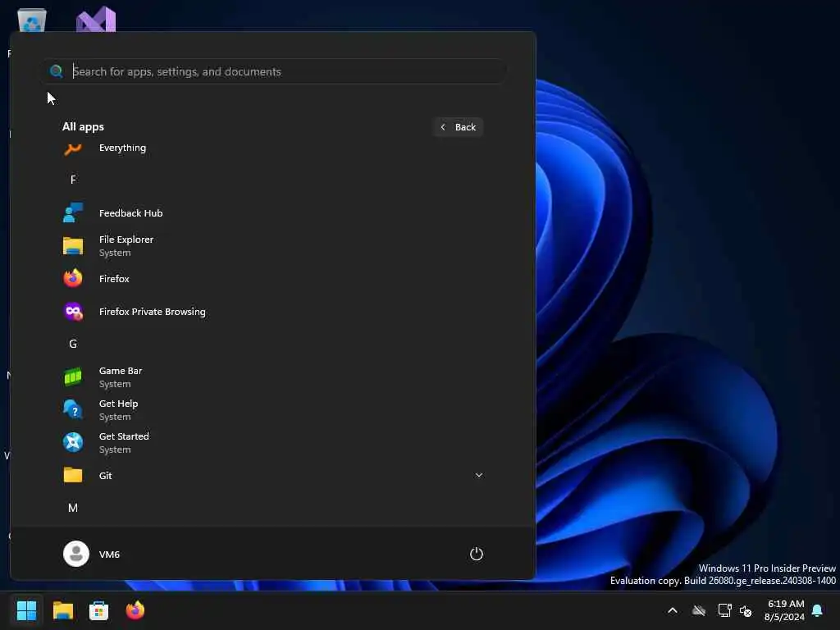Open the Get Started compass icon
840x630 pixels.
click(73, 442)
